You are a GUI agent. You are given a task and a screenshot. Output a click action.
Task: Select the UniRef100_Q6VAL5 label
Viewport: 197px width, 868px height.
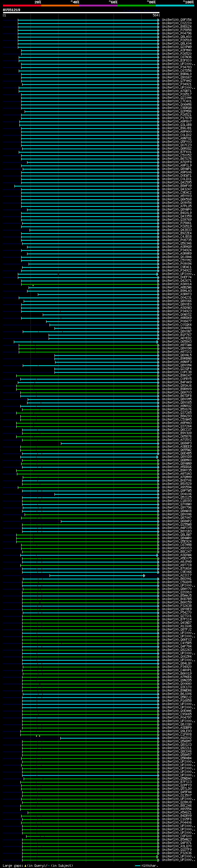[177, 355]
